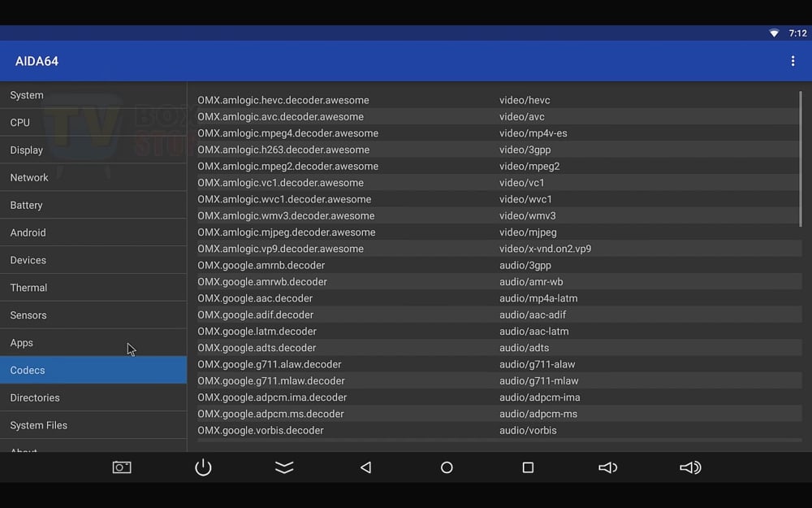Open AIDA64 overflow menu via three-dot icon
The height and width of the screenshot is (508, 812).
tap(793, 60)
